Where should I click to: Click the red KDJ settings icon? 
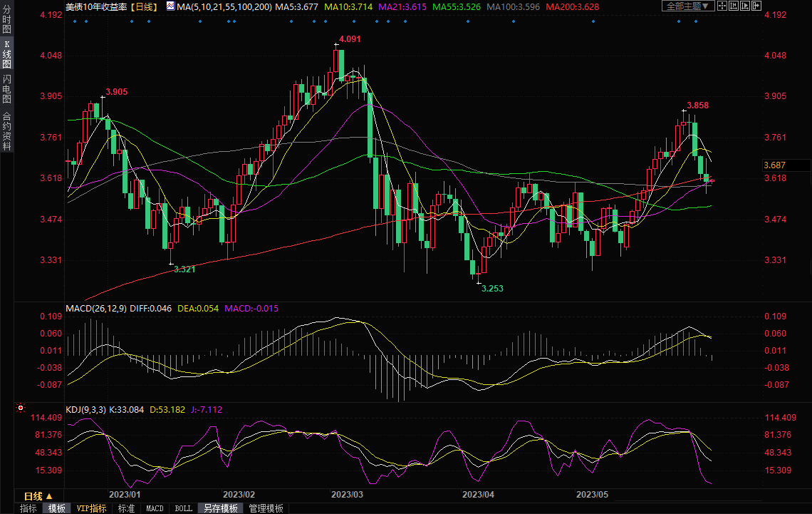coord(21,408)
